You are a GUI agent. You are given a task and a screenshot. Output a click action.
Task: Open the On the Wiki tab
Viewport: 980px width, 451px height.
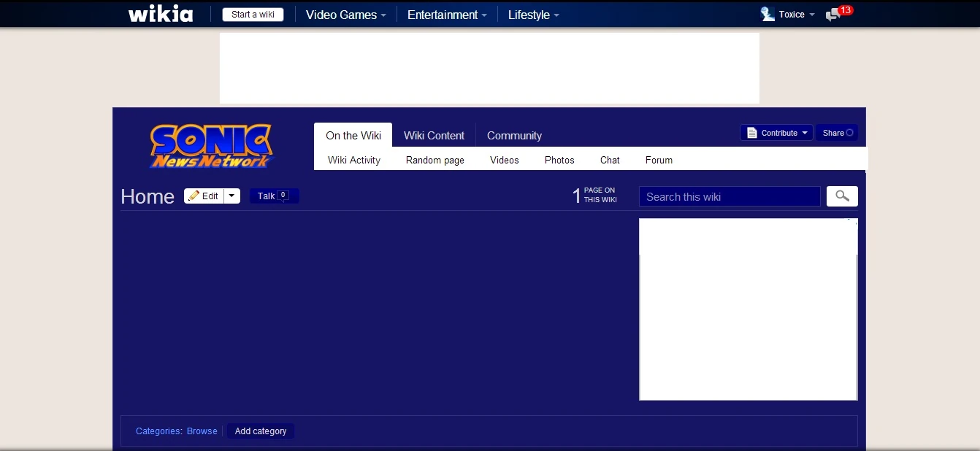point(353,136)
